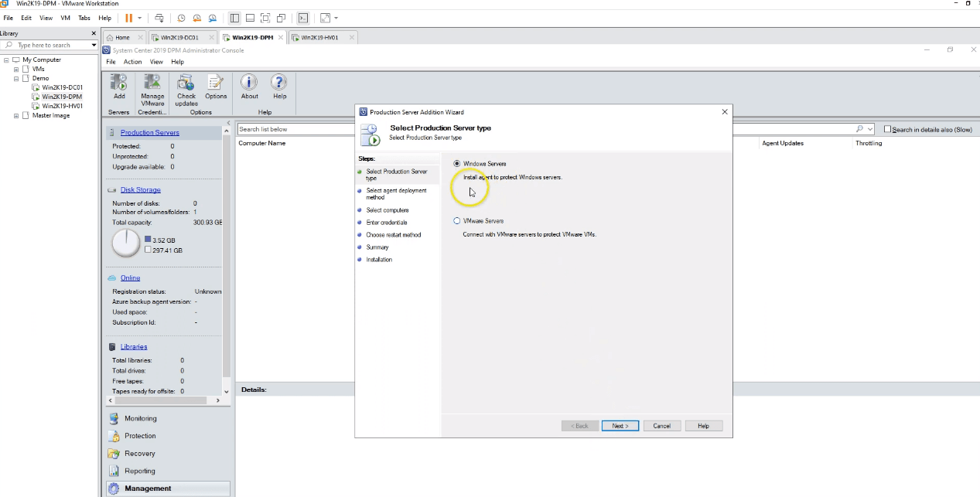Screen dimensions: 980x497
Task: Open the VMware File menu
Action: tap(8, 18)
